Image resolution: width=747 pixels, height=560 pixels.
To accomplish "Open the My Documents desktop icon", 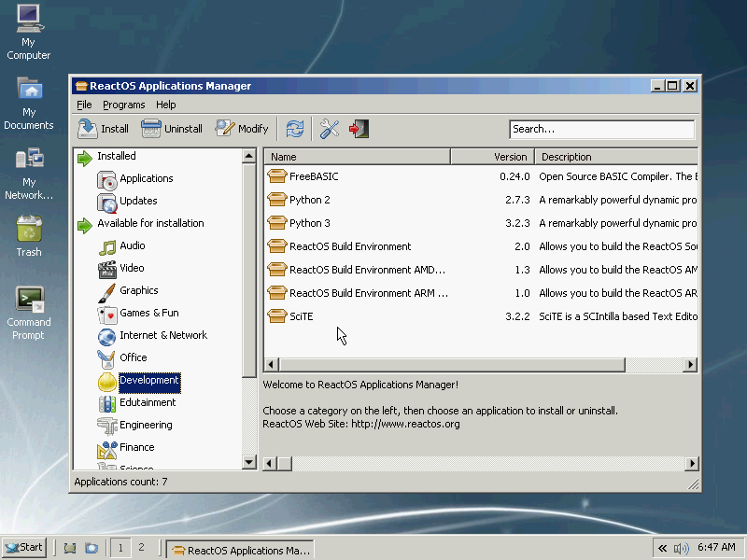I will pos(29,103).
